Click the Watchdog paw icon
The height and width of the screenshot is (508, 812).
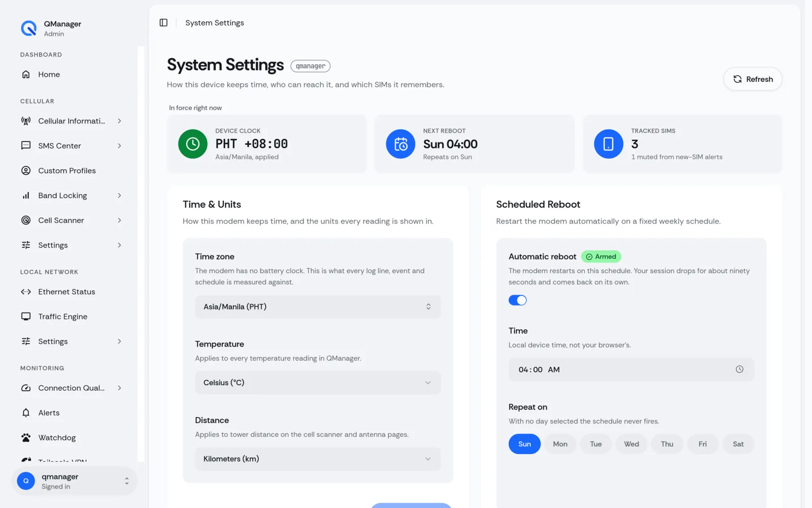(26, 438)
